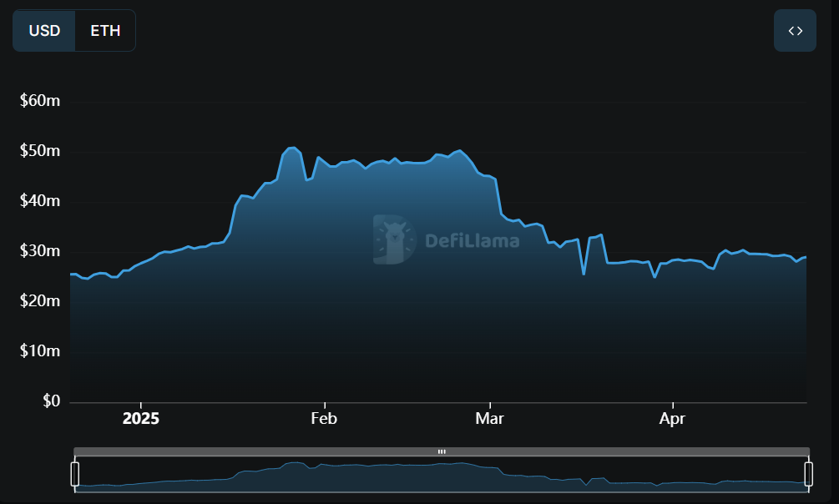
Task: Open the embed code button
Action: point(795,31)
